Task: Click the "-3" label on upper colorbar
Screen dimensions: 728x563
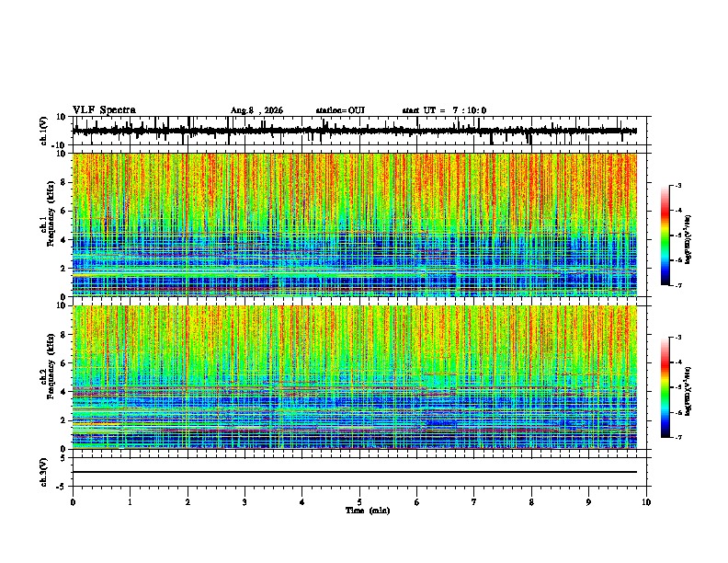Action: pyautogui.click(x=677, y=186)
